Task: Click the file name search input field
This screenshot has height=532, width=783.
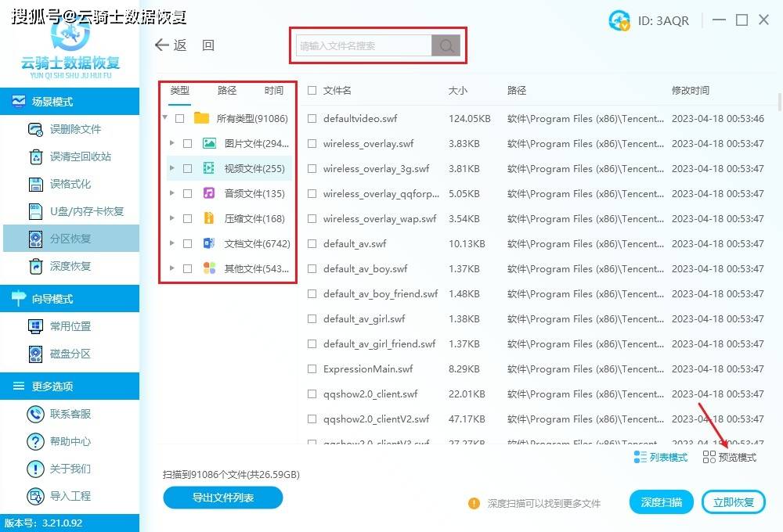Action: point(364,45)
